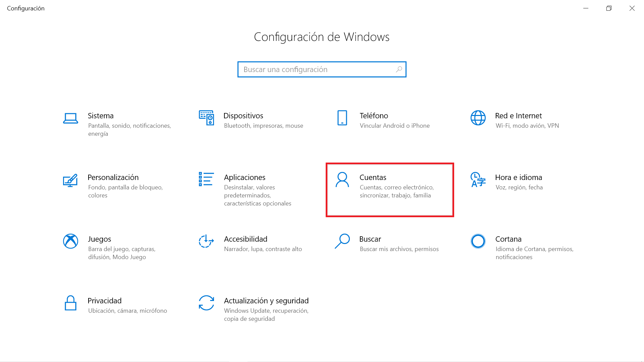Viewport: 644px width, 362px height.
Task: Click 'Voz, región, fecha' text
Action: click(x=519, y=187)
